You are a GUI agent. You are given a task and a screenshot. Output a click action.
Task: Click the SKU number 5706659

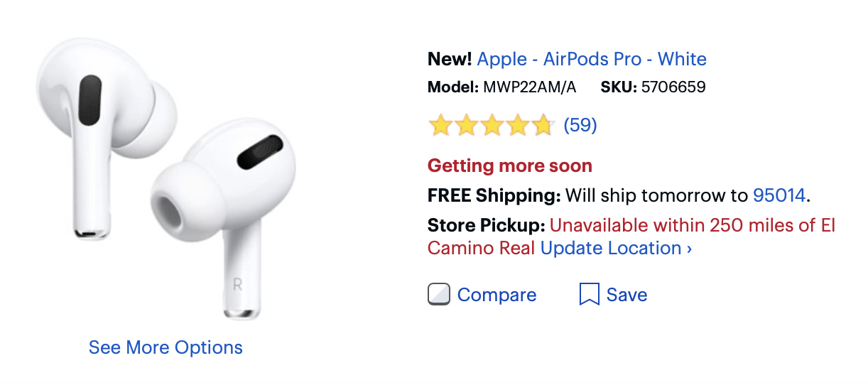pos(673,87)
